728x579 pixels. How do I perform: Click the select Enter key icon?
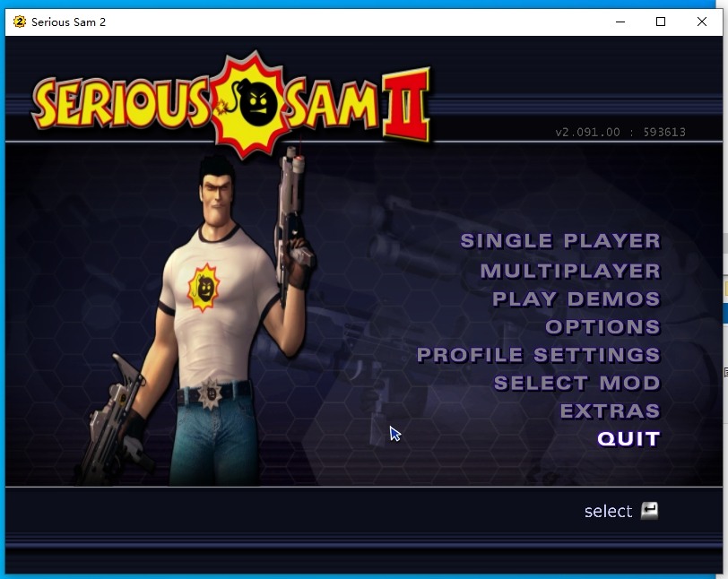click(x=649, y=511)
